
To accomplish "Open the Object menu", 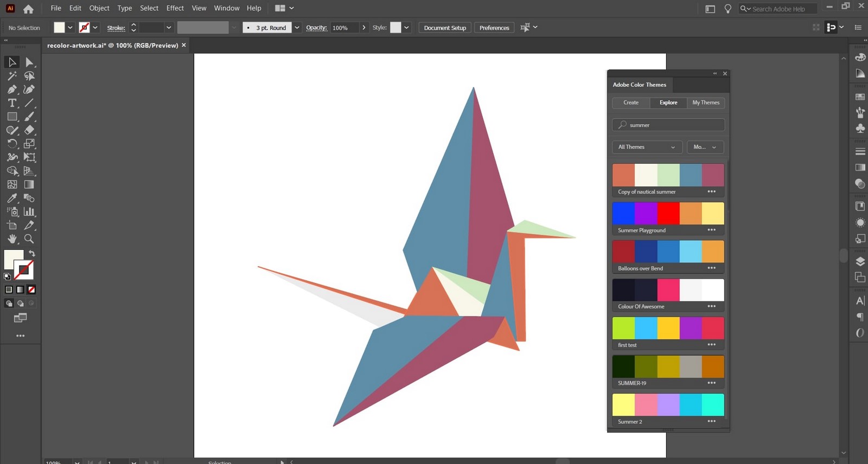I will pyautogui.click(x=99, y=8).
